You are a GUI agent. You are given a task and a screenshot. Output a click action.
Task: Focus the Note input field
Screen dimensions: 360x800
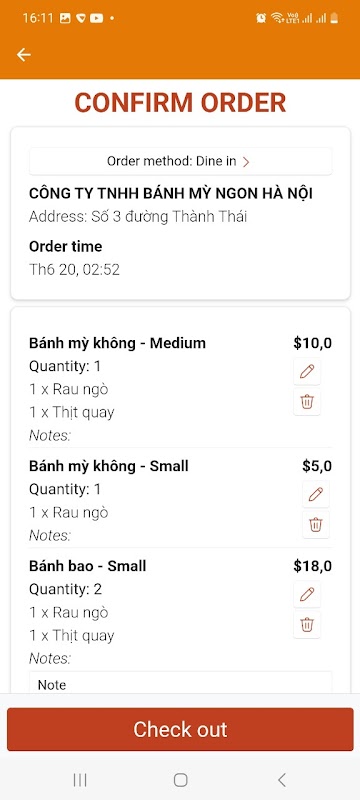[x=181, y=682]
